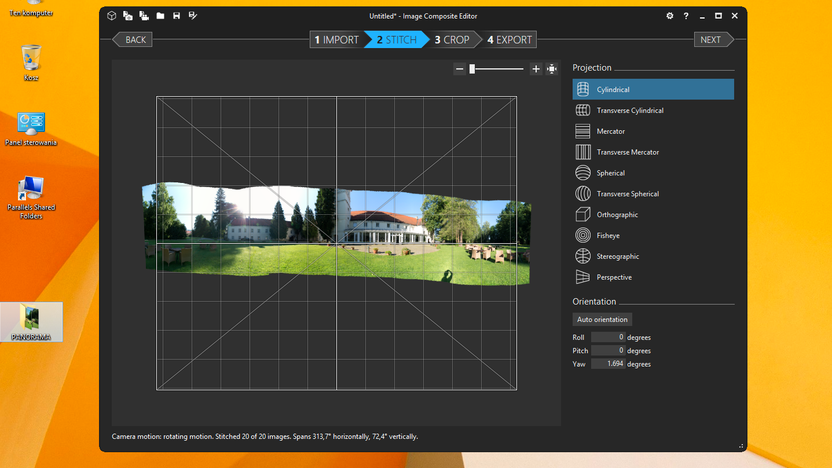Click the Cylindrical projection grid icon
The width and height of the screenshot is (832, 468).
click(583, 89)
